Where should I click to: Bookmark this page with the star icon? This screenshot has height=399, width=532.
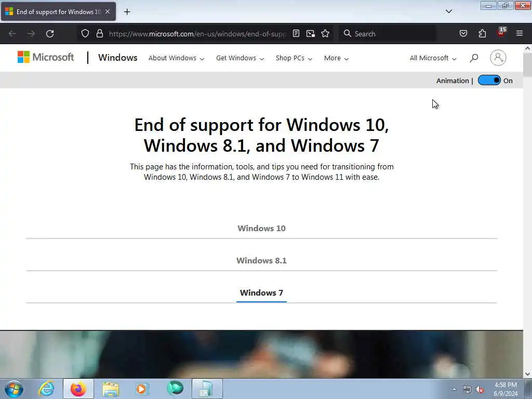coord(325,34)
